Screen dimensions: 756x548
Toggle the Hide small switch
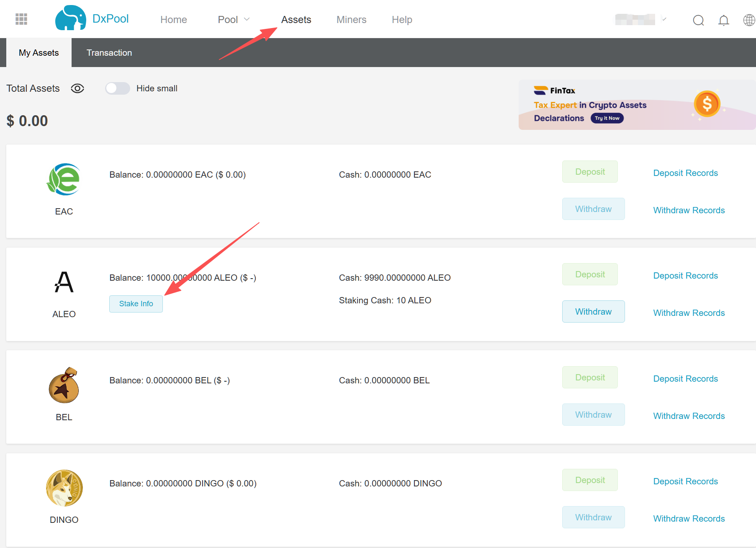click(118, 88)
